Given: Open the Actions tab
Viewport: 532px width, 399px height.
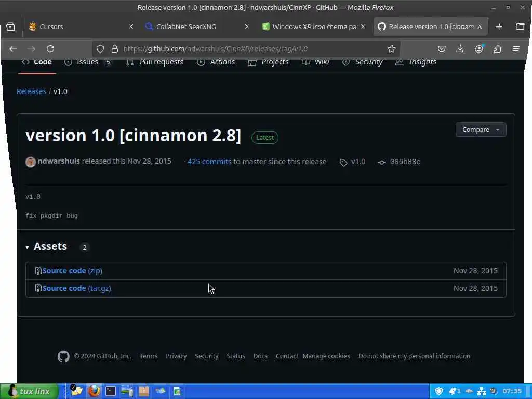Looking at the screenshot, I should click(x=216, y=62).
